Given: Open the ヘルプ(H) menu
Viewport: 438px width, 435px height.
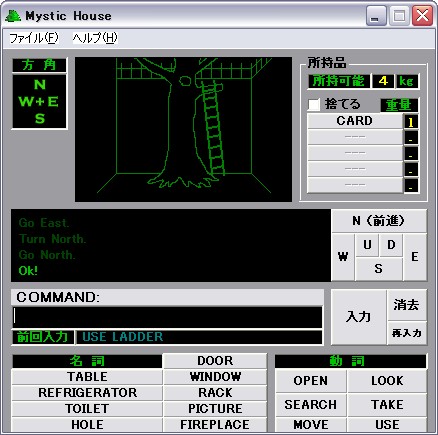Looking at the screenshot, I should [95, 38].
